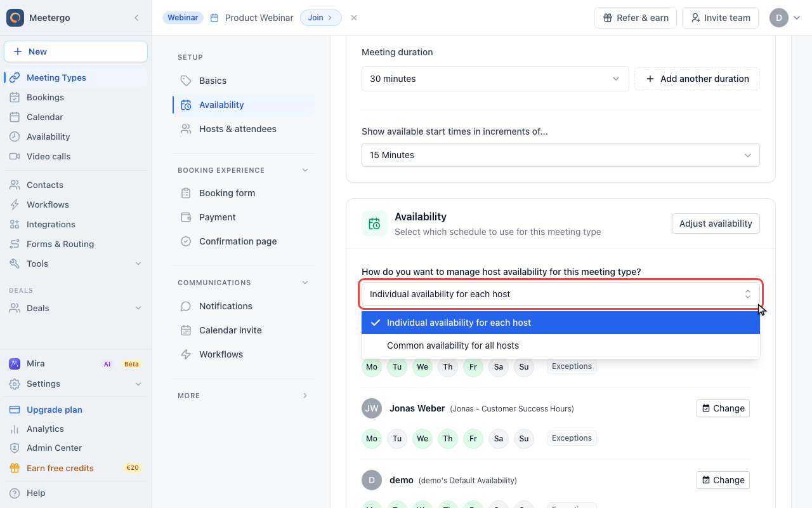Click the Integrations icon
Screen dimensions: 812x508
click(x=15, y=224)
